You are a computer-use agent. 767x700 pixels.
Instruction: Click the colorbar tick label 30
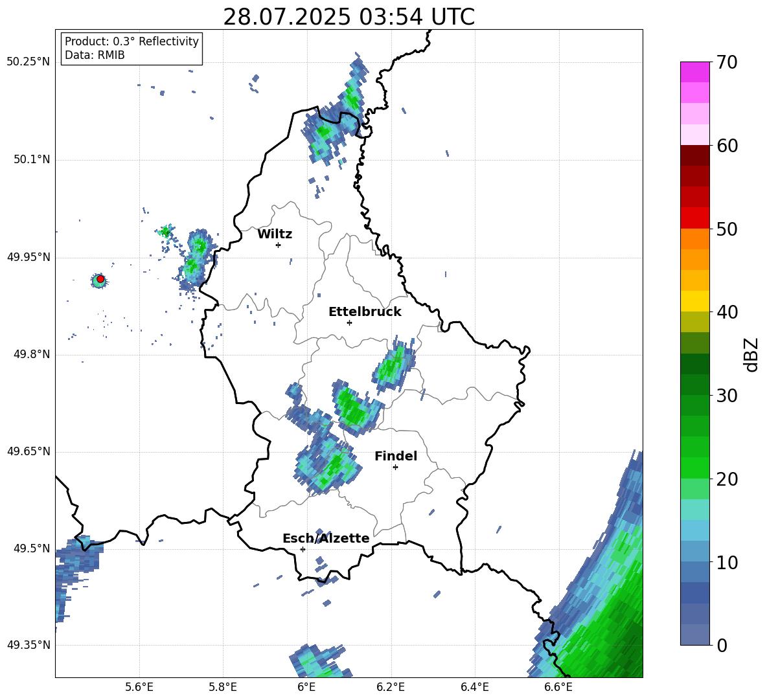(727, 396)
